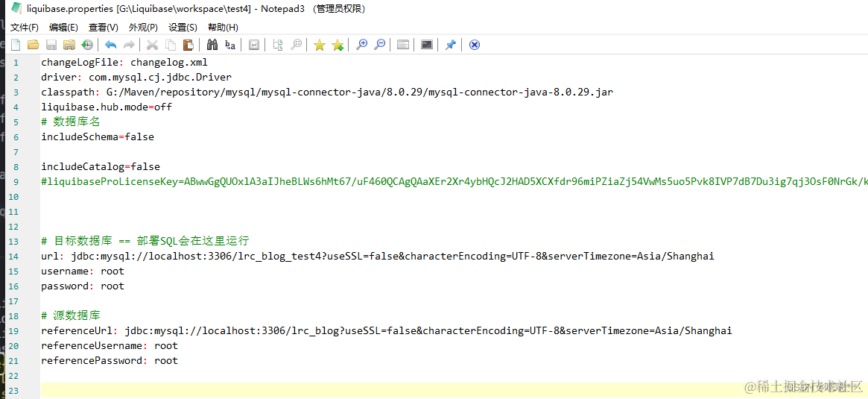This screenshot has height=399, width=868.
Task: Open Replace with the b-a icon
Action: pyautogui.click(x=229, y=45)
